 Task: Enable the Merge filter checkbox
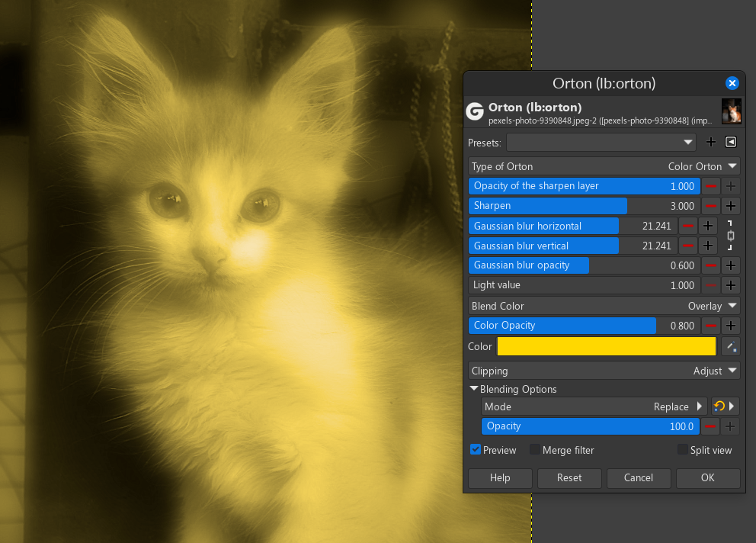pyautogui.click(x=535, y=450)
